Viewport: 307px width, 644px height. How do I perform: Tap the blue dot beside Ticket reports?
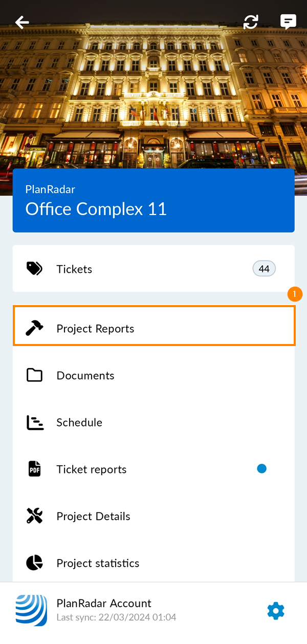click(262, 468)
